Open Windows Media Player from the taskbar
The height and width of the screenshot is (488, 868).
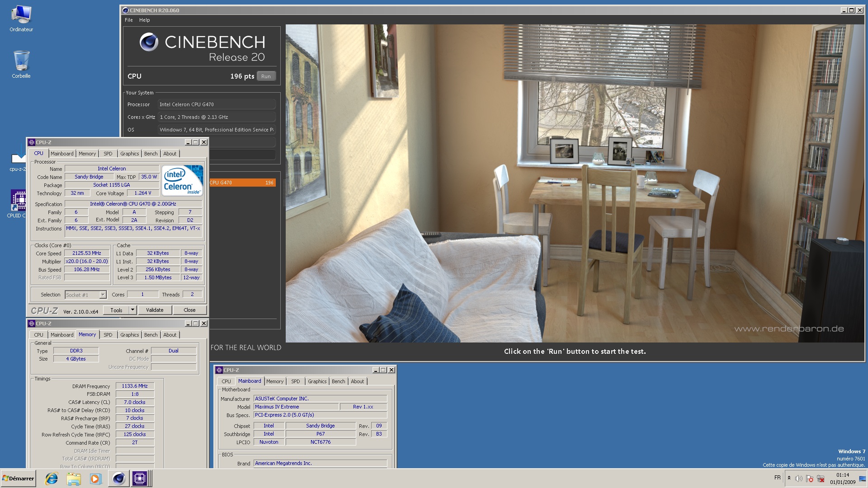(x=95, y=479)
